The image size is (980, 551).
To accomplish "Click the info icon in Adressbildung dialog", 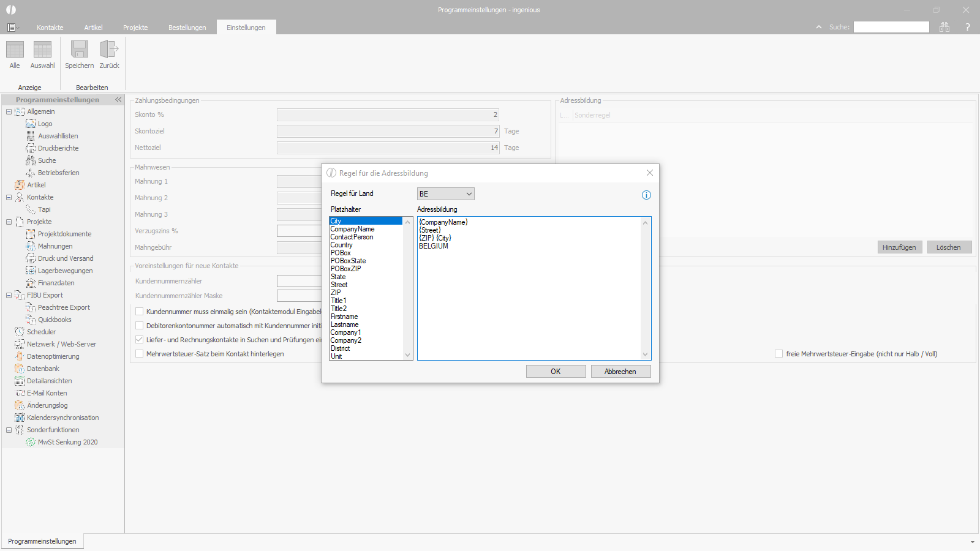I will point(646,195).
